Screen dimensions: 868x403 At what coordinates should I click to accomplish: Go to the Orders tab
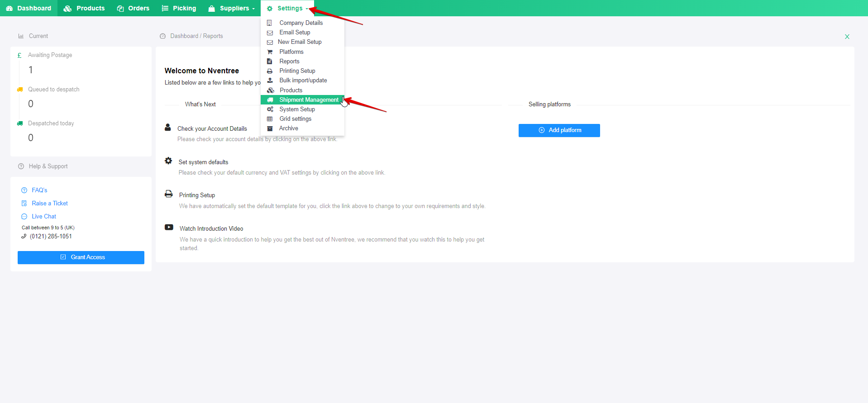point(133,8)
